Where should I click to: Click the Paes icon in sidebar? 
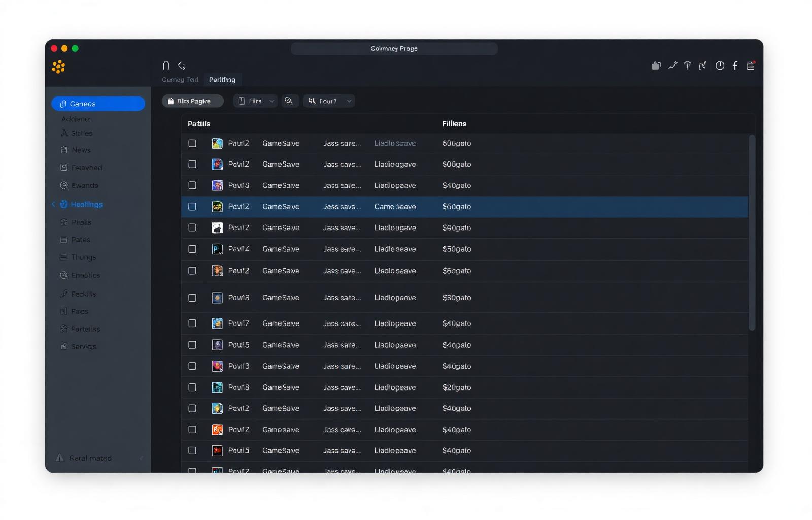[x=64, y=311]
